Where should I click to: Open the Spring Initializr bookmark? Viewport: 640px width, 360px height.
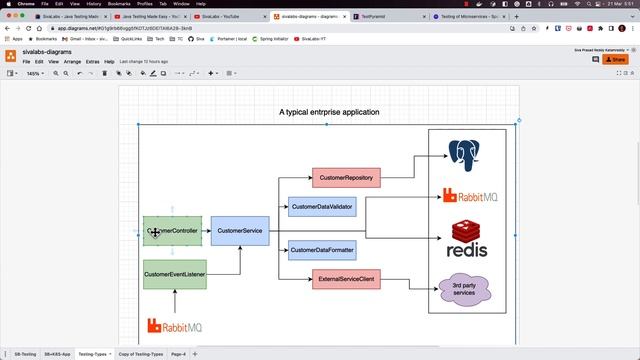tap(270, 39)
